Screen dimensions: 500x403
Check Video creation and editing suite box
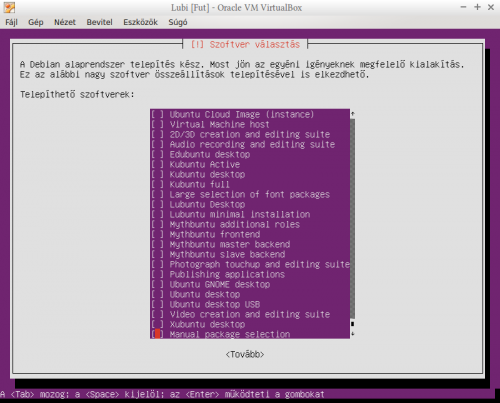point(157,314)
